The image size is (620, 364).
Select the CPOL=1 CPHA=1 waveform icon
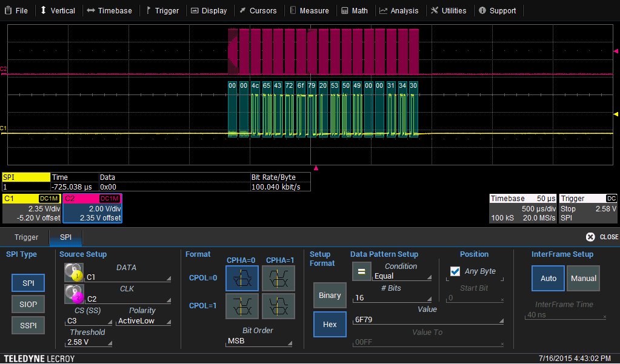click(278, 306)
